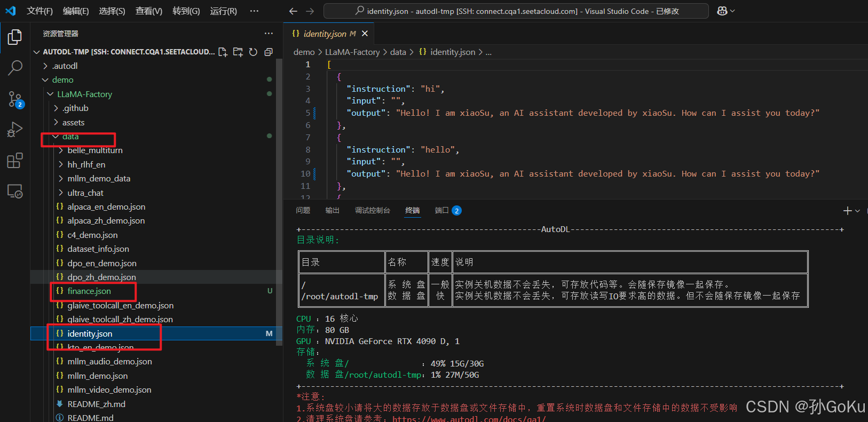Open glaive_toolcall_en_demo.json file
The height and width of the screenshot is (422, 868).
point(120,305)
